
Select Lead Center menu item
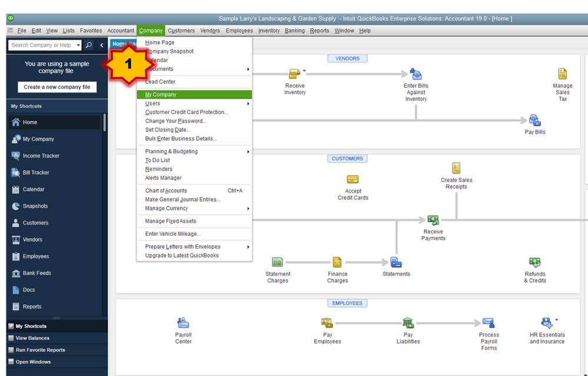point(194,82)
